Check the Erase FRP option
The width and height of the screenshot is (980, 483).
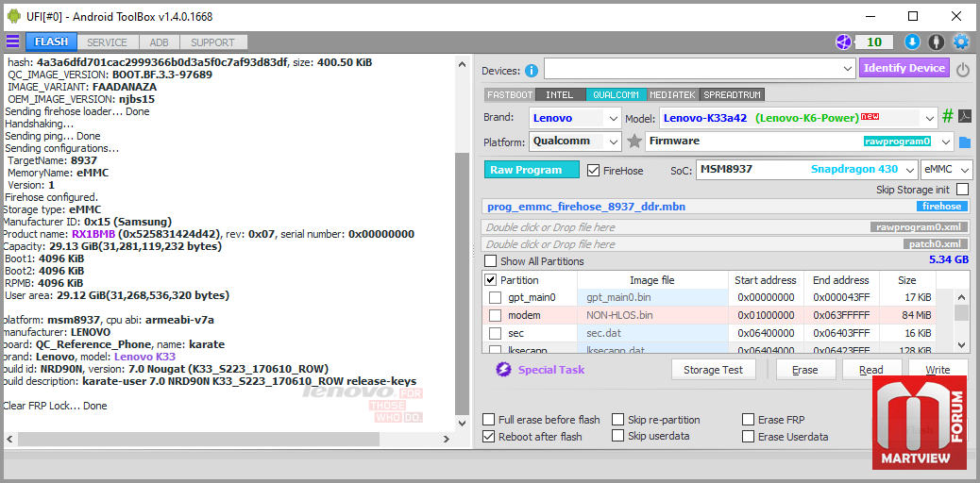[748, 420]
